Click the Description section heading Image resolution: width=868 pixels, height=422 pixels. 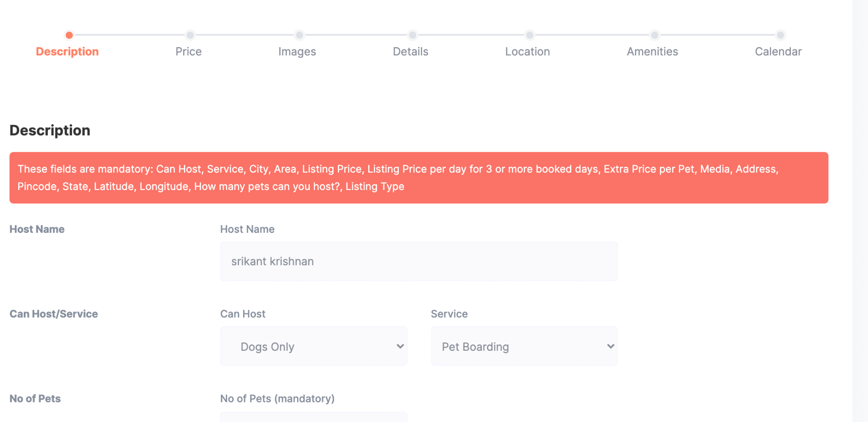(x=50, y=130)
